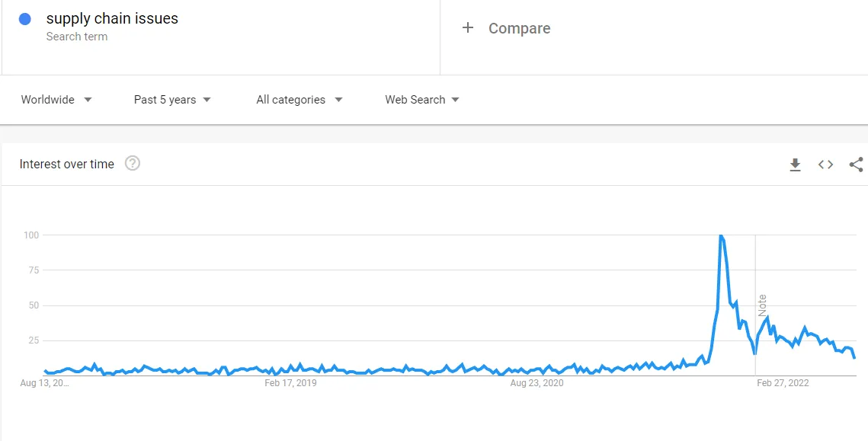
Task: Open the All categories dropdown
Action: [x=299, y=100]
